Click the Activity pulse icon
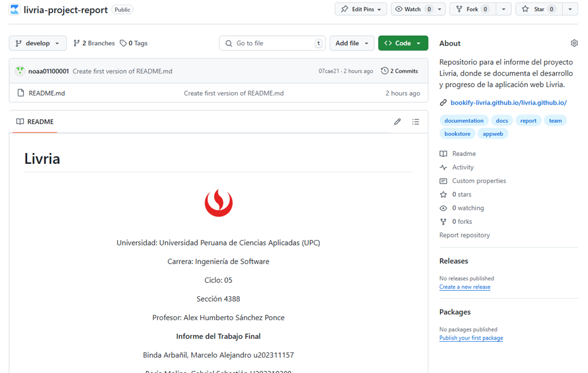Screen dimensions: 588x373 443,167
